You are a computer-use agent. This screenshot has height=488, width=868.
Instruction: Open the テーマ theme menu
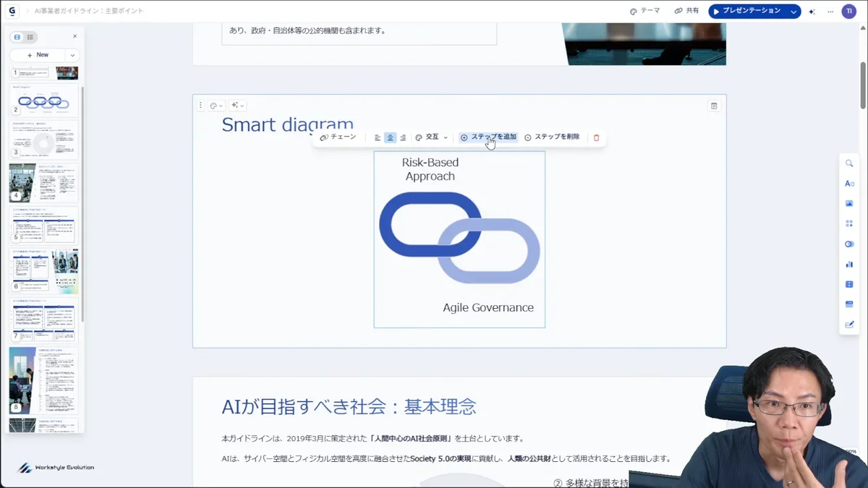[645, 11]
